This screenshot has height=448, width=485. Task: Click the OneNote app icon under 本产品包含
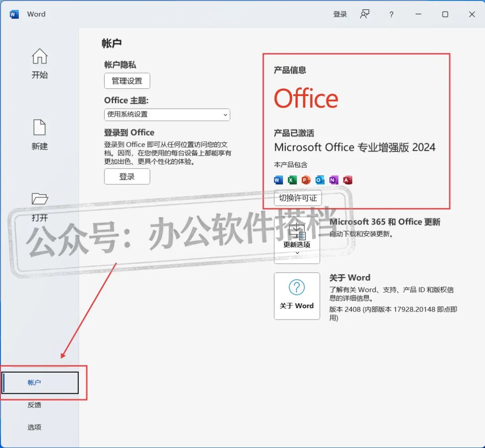[x=333, y=180]
